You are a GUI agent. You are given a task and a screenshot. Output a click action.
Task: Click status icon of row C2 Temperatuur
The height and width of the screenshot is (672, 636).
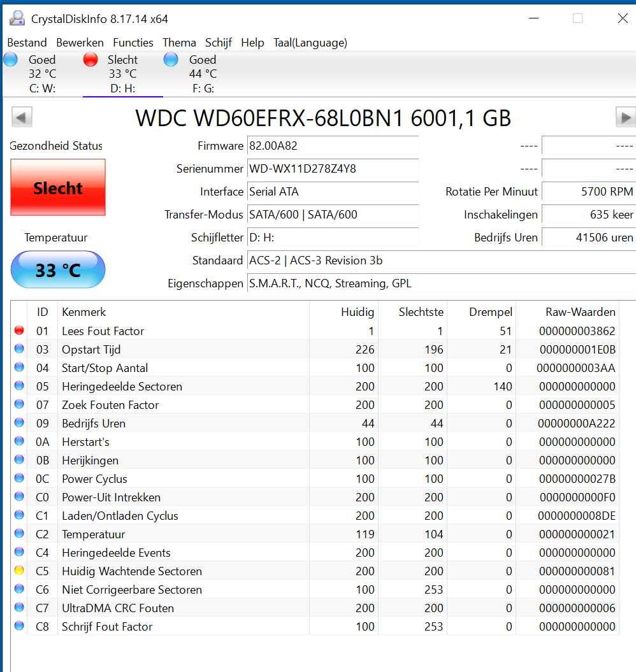click(19, 533)
